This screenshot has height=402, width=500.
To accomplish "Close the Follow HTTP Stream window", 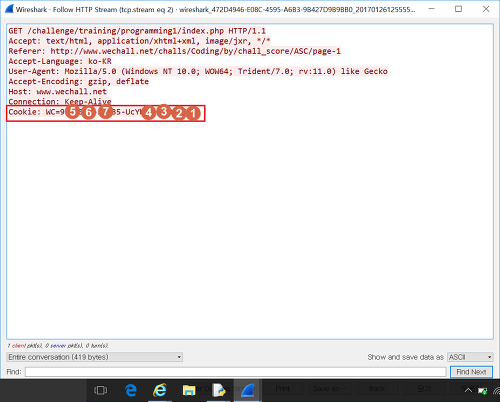I will click(x=486, y=9).
